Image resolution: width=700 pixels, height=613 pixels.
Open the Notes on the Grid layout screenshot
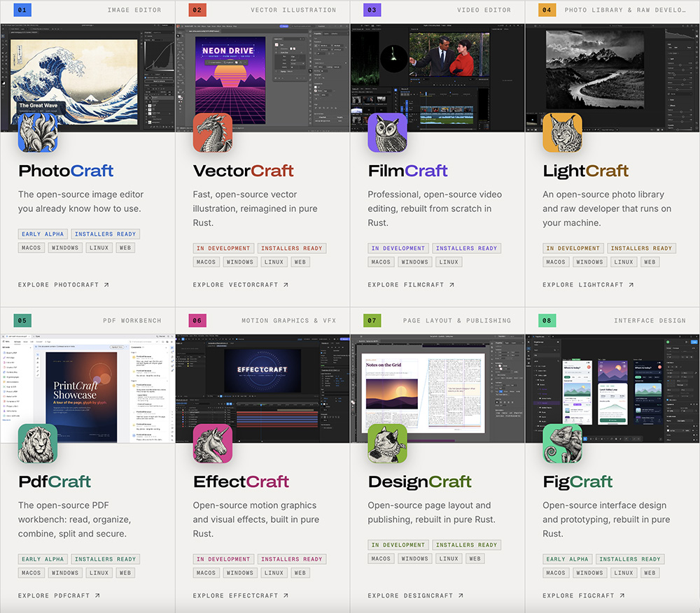point(437,388)
